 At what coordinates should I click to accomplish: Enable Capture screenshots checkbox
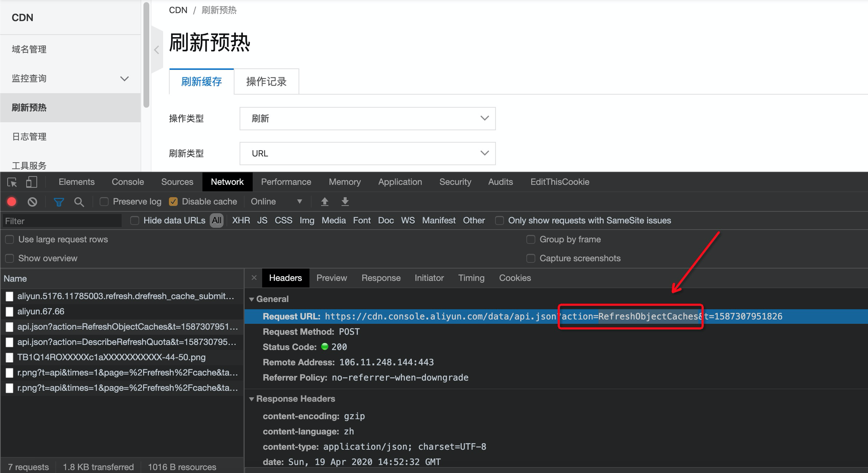531,258
